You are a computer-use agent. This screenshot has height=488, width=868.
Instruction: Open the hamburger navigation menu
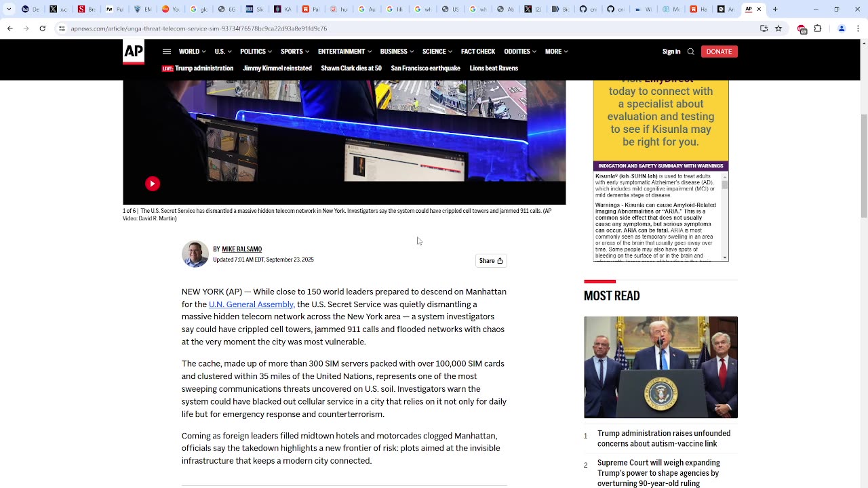pos(167,52)
